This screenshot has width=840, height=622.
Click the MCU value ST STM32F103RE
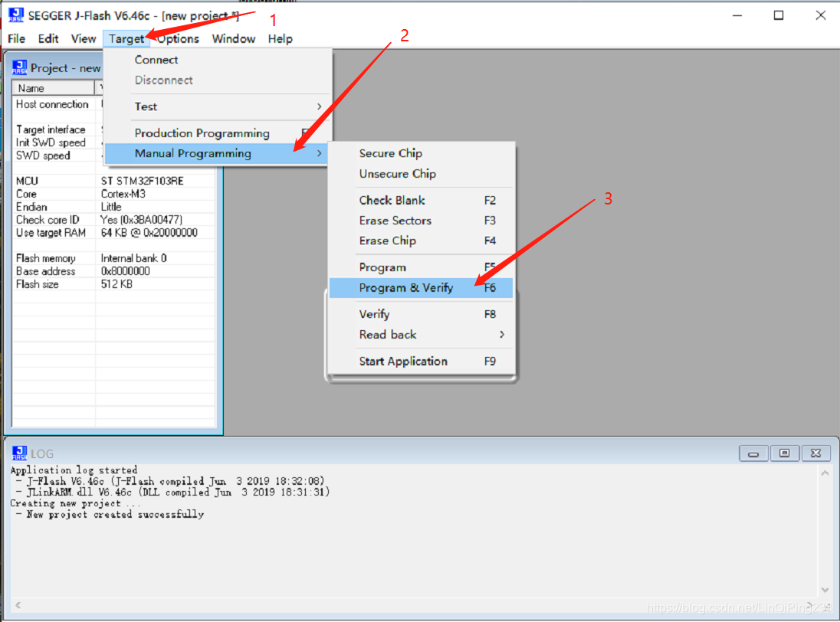tap(143, 181)
